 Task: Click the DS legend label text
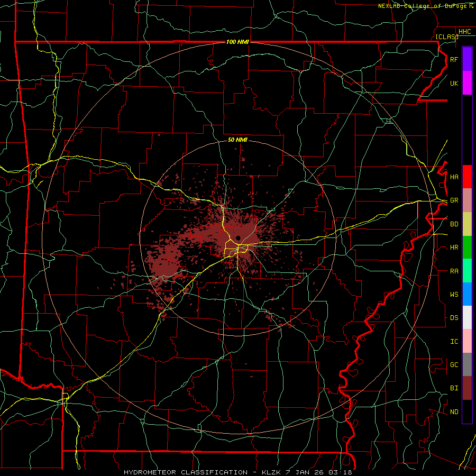click(x=454, y=318)
